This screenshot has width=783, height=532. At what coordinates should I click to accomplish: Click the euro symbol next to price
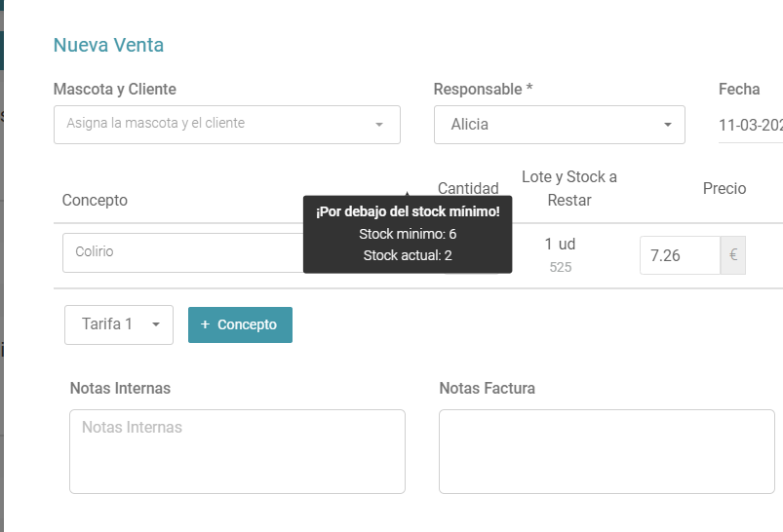pos(733,255)
